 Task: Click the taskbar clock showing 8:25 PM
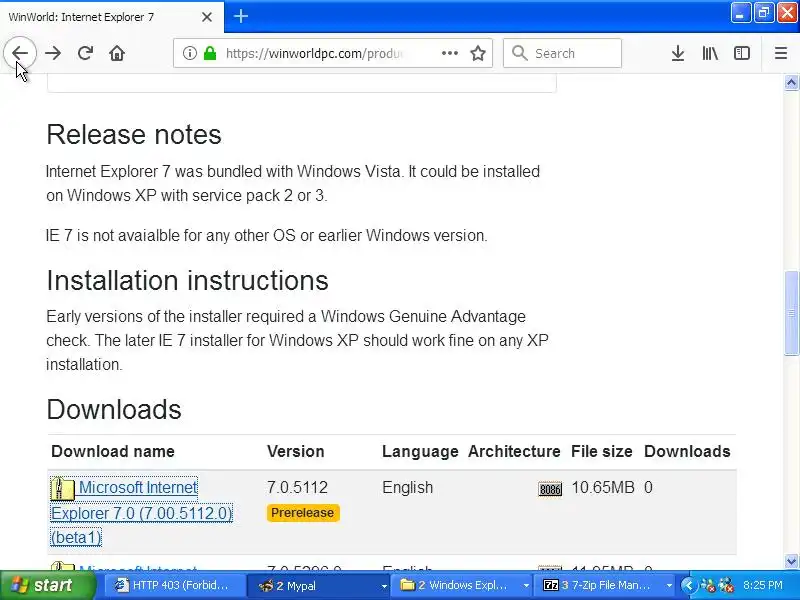(763, 585)
